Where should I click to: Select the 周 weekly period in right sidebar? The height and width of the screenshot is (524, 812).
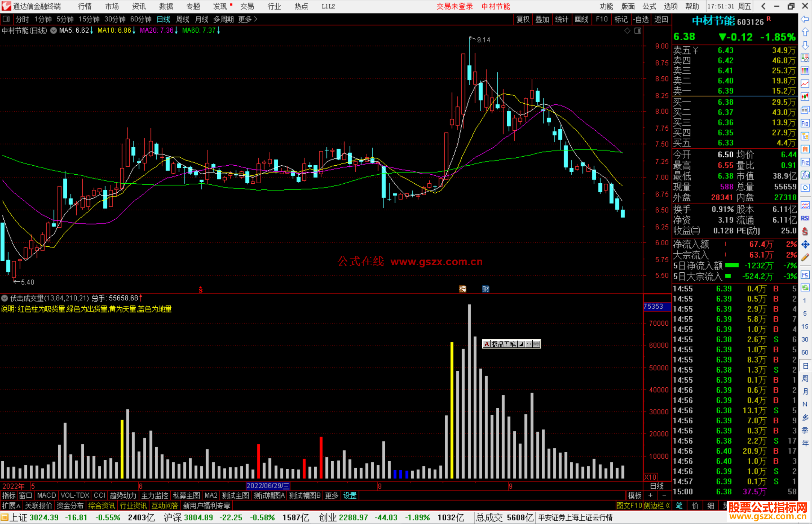[805, 378]
